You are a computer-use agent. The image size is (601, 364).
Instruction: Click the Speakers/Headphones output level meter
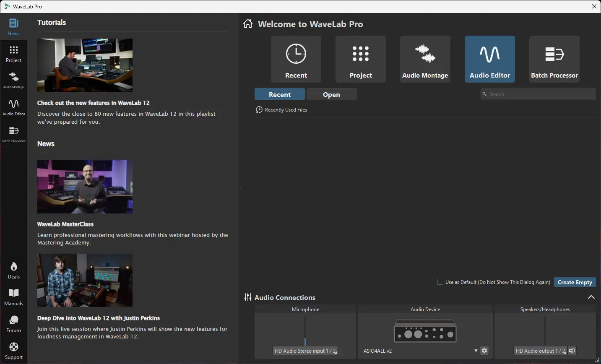[545, 331]
